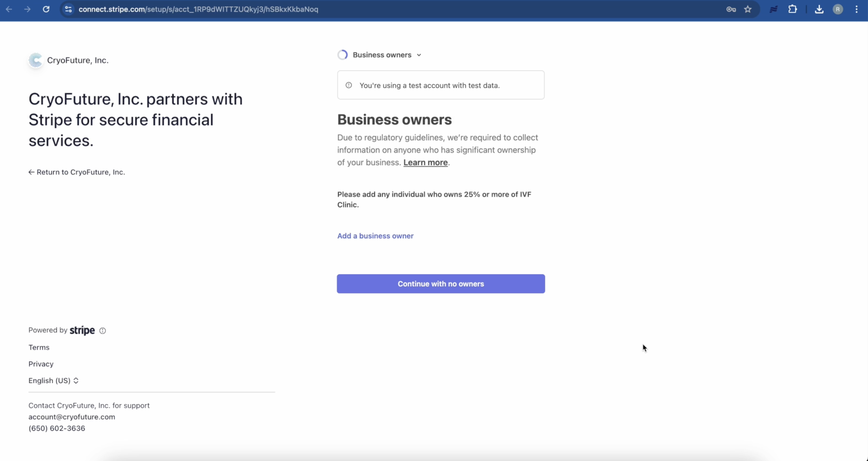Open the English (US) language selector

pos(53,380)
